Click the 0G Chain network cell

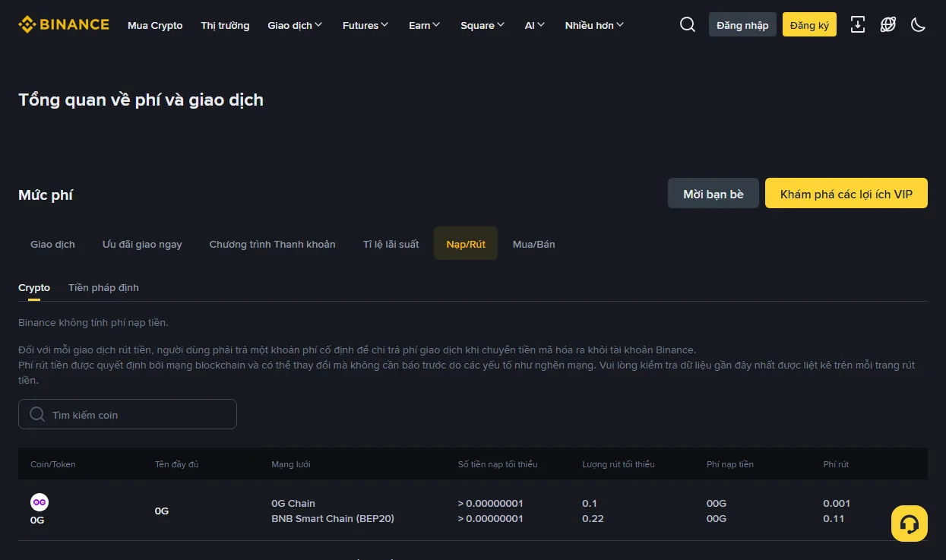click(x=293, y=503)
